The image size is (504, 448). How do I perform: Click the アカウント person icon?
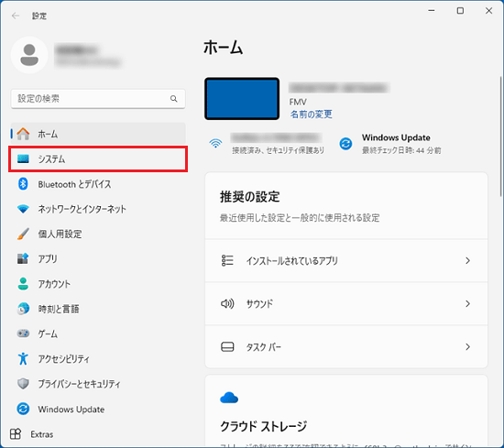click(23, 284)
